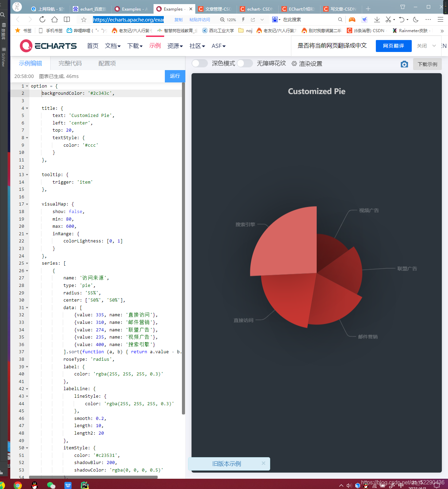Screen dimensions: 448x489
Task: Toggle night mode moon icon
Action: click(x=416, y=20)
